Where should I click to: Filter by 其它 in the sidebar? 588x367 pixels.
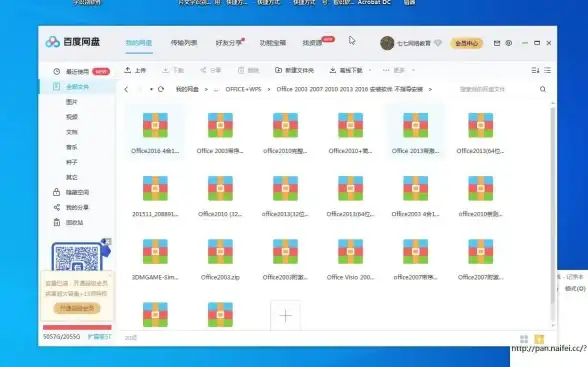pyautogui.click(x=72, y=177)
